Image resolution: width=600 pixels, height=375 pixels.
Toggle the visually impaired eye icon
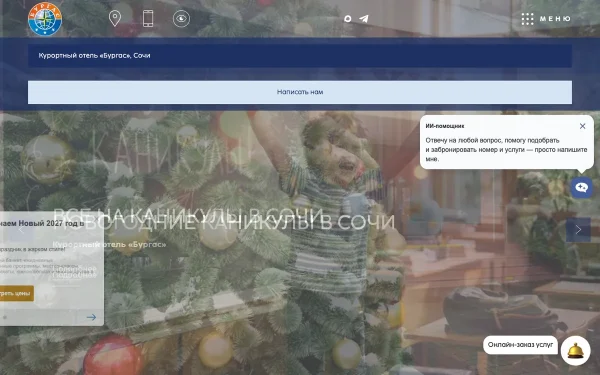[x=181, y=18]
